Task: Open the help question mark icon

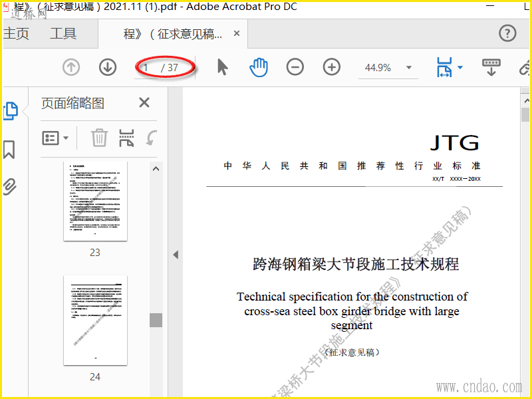Action: [507, 33]
